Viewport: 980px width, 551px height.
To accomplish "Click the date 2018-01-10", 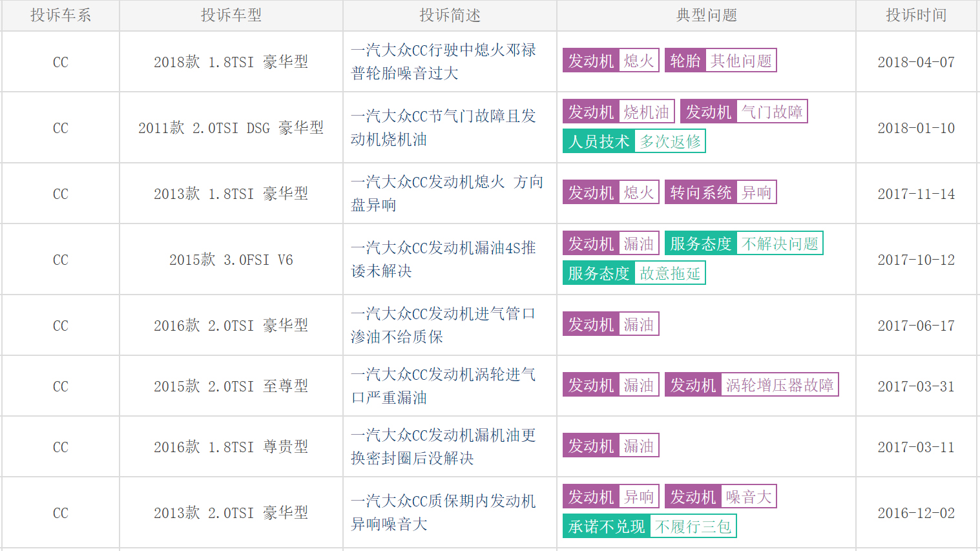I will tap(916, 129).
